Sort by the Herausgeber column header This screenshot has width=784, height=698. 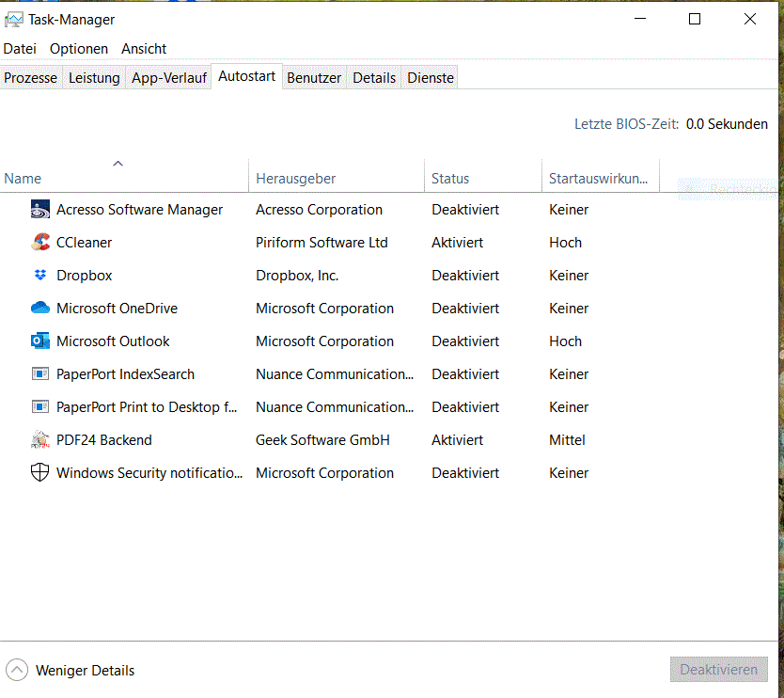[x=337, y=178]
